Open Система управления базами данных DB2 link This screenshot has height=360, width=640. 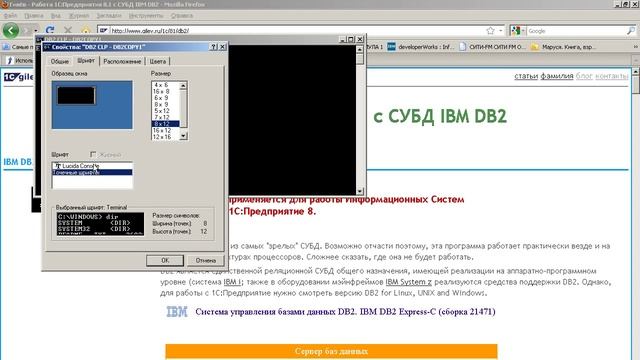(x=345, y=312)
